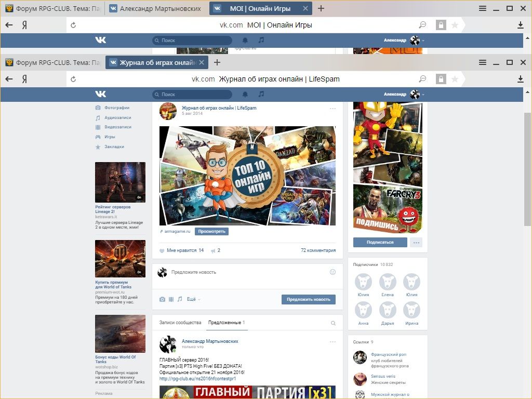Image resolution: width=532 pixels, height=399 pixels.
Task: Open 'Александр Мартыновских' post author link
Action: (x=210, y=341)
